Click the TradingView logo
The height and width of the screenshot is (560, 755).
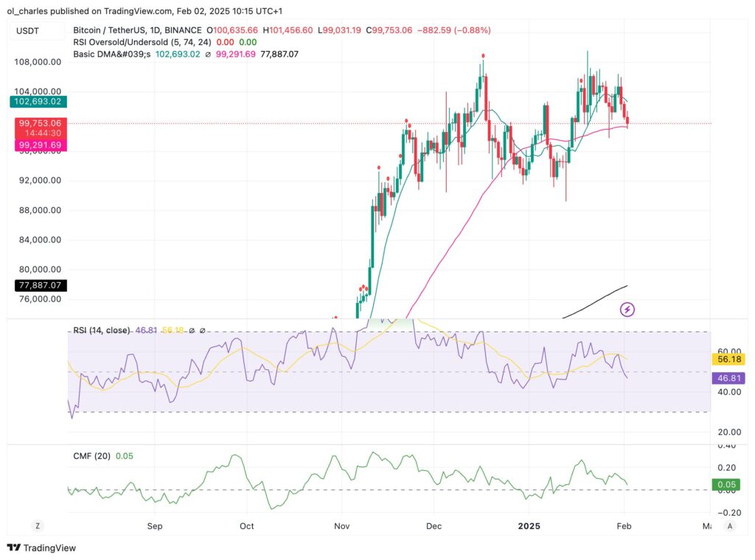coord(42,548)
